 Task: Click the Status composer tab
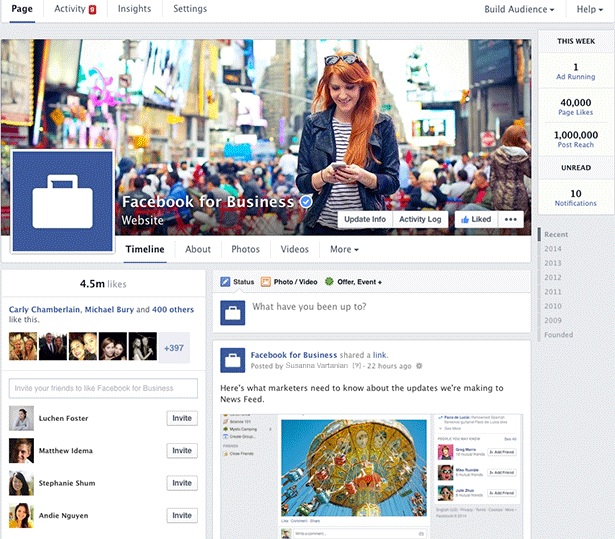(x=237, y=282)
